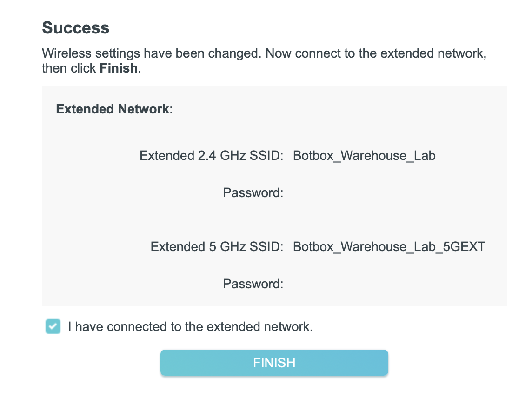Uncheck the connected to extended network checkbox
The width and height of the screenshot is (532, 411).
[x=53, y=326]
